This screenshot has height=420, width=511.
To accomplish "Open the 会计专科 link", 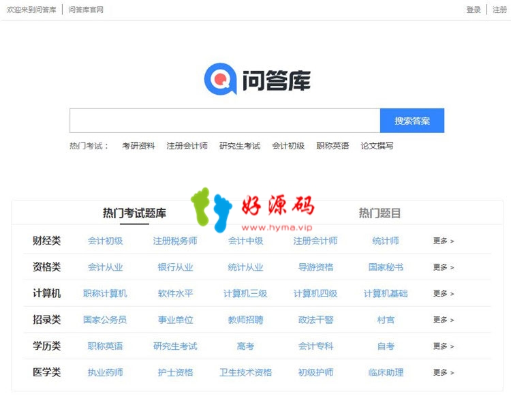I will 315,346.
